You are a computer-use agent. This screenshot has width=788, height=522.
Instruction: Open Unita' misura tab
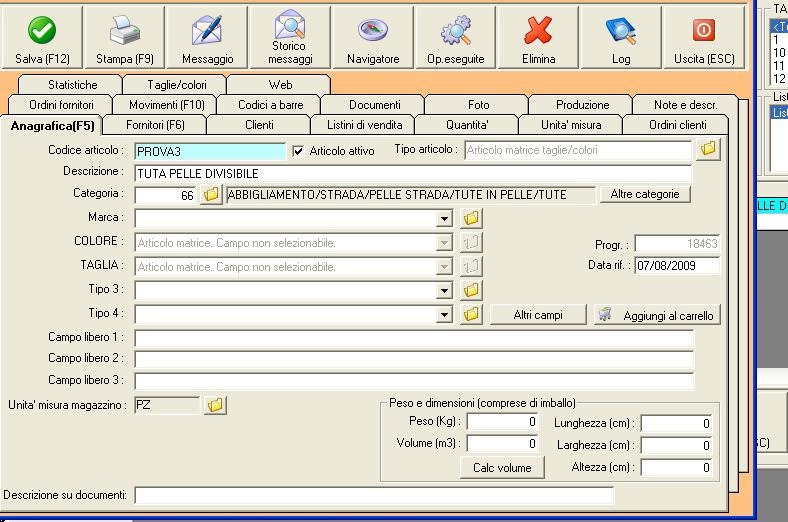(571, 125)
